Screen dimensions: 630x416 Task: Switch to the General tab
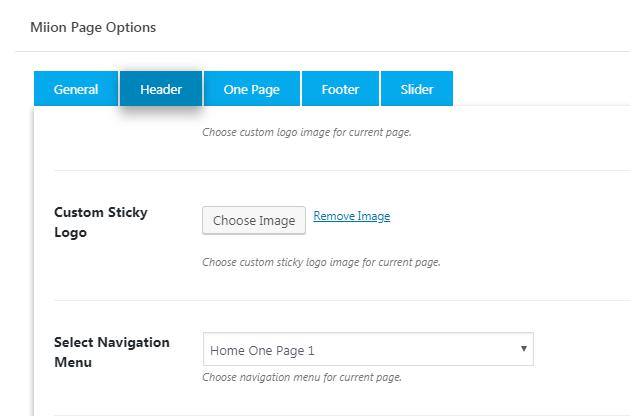click(76, 89)
